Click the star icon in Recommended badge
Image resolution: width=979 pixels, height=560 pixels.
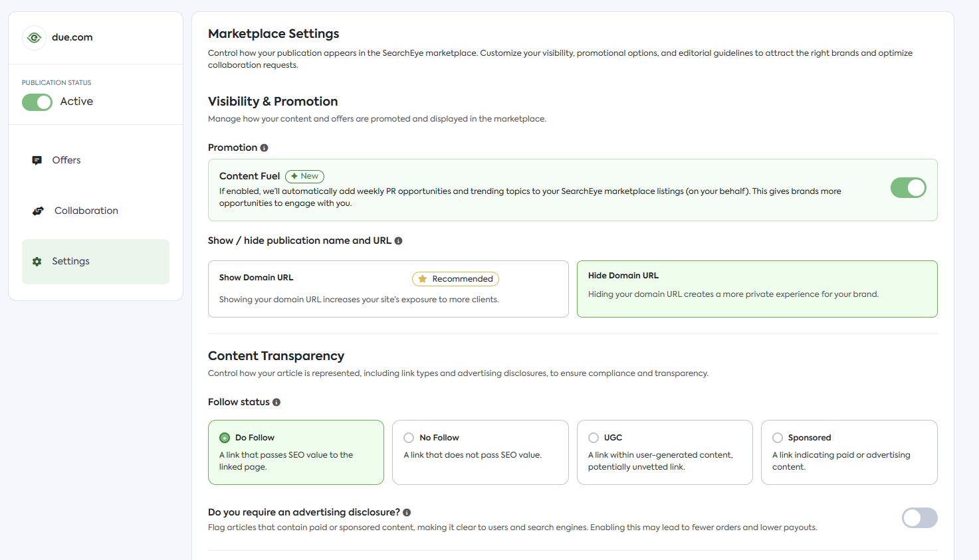tap(422, 279)
